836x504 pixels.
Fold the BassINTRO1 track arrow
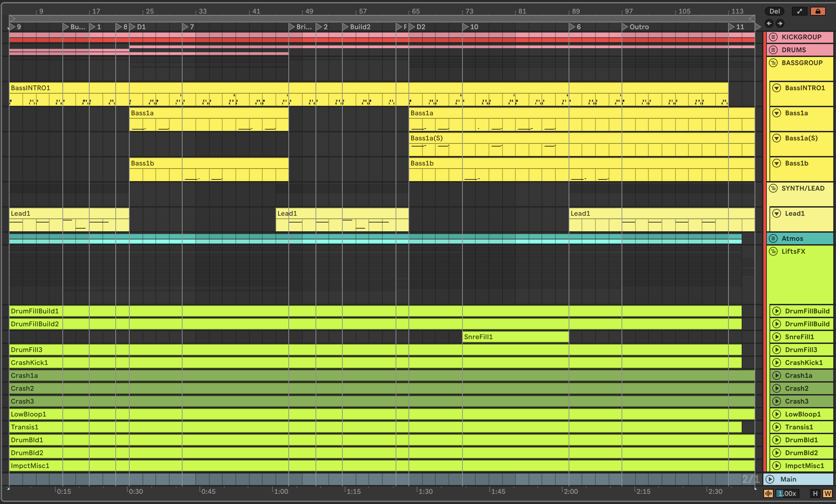(x=777, y=88)
